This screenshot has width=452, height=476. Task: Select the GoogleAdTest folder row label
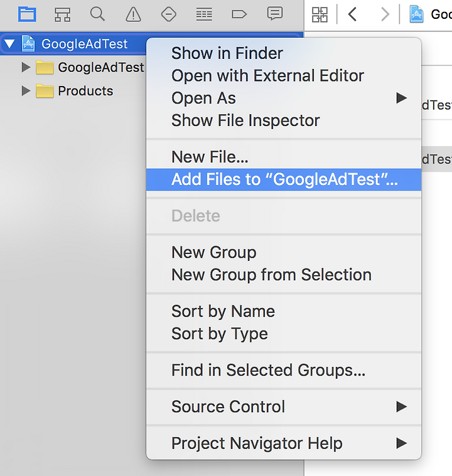(x=101, y=67)
